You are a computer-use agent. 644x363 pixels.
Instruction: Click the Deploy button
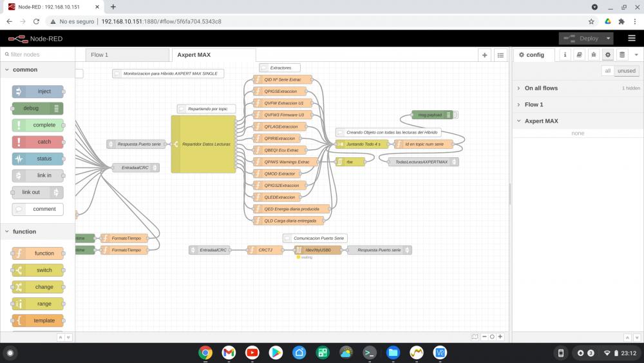[581, 38]
